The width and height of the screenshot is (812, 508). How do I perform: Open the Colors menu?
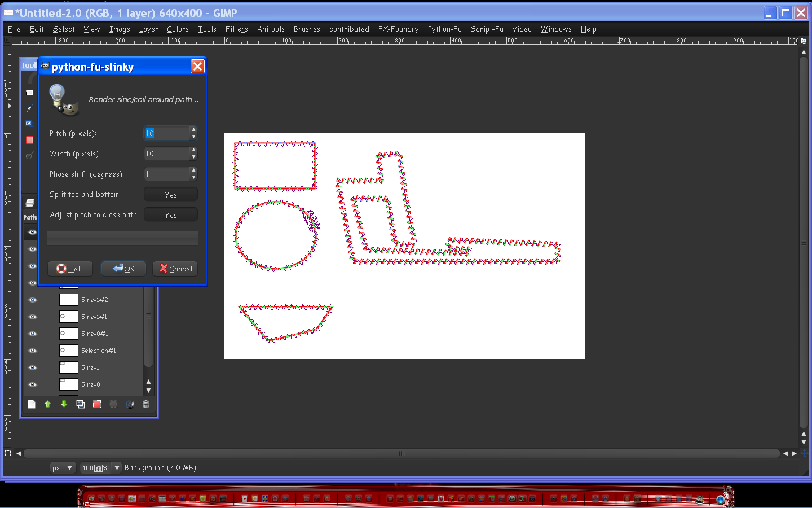pos(178,29)
